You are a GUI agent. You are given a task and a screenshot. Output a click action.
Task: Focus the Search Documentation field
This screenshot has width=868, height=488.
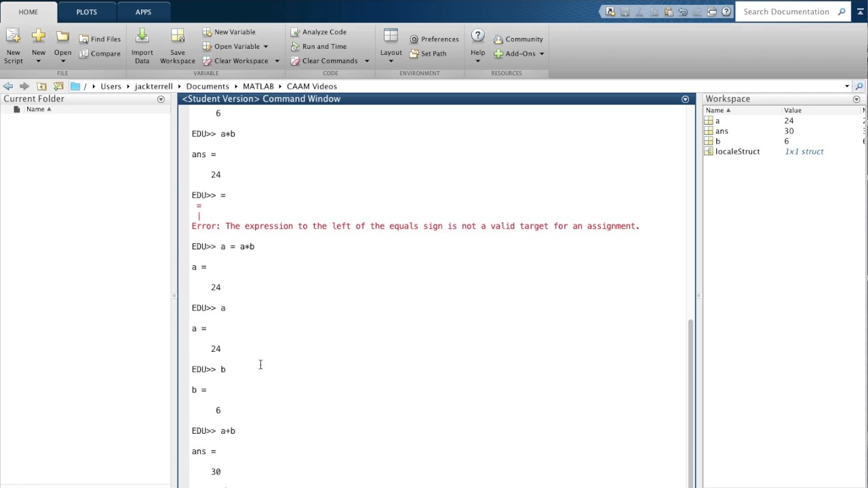pos(786,12)
